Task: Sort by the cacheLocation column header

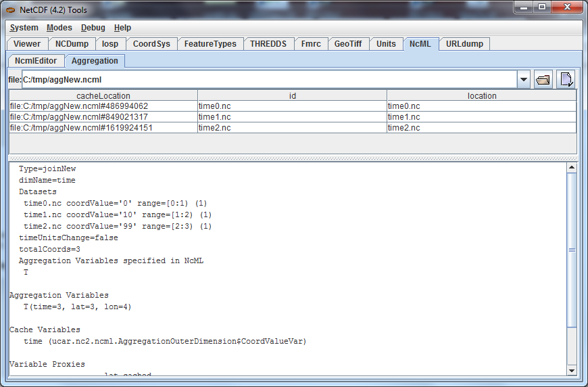Action: point(103,96)
